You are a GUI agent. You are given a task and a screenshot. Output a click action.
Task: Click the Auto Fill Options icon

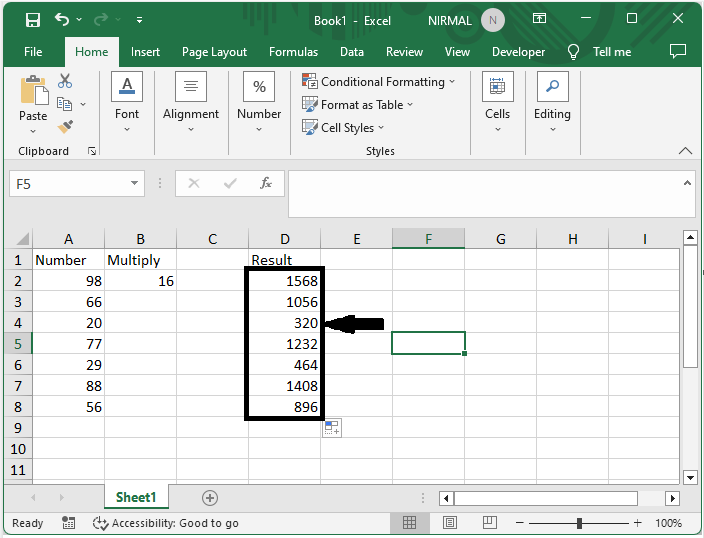[x=332, y=428]
